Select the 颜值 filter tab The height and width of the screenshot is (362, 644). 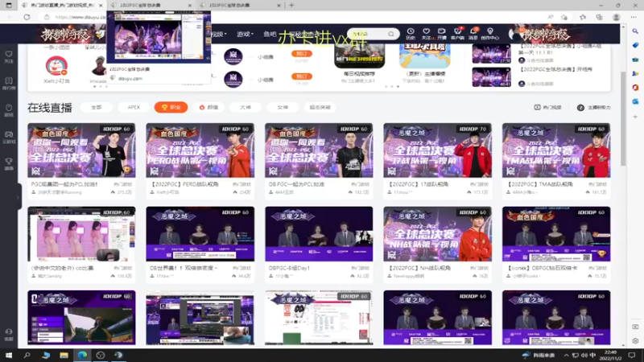coord(208,107)
